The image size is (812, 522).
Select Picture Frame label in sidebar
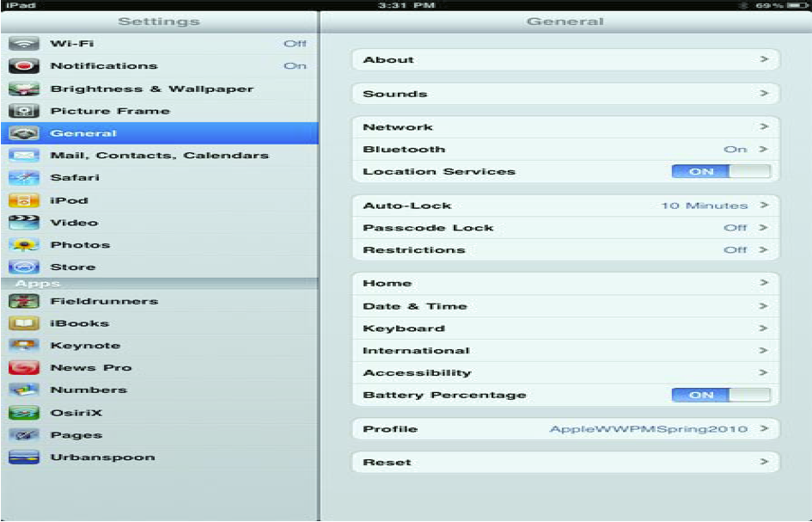(x=110, y=111)
